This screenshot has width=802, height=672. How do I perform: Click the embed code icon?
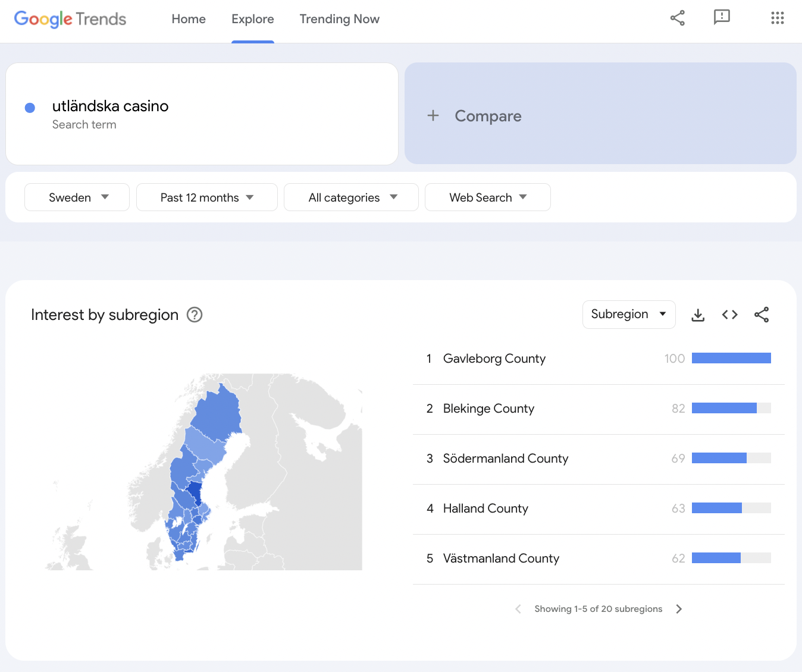click(729, 315)
